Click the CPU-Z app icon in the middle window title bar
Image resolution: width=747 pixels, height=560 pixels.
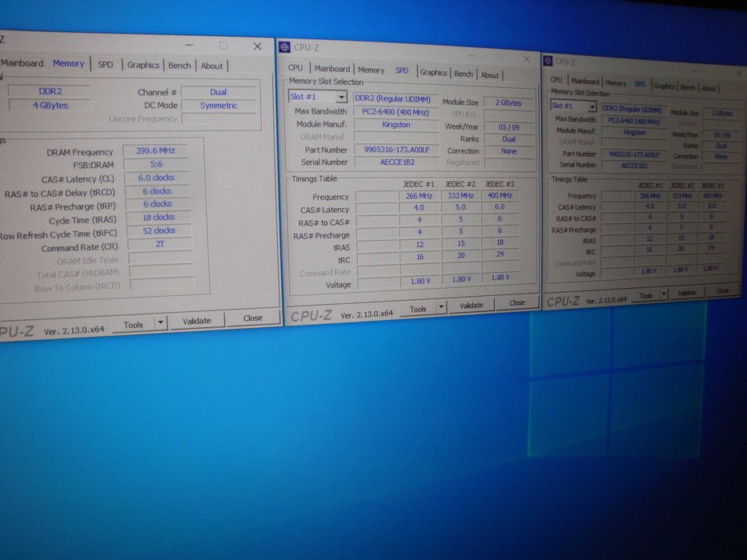[x=284, y=46]
